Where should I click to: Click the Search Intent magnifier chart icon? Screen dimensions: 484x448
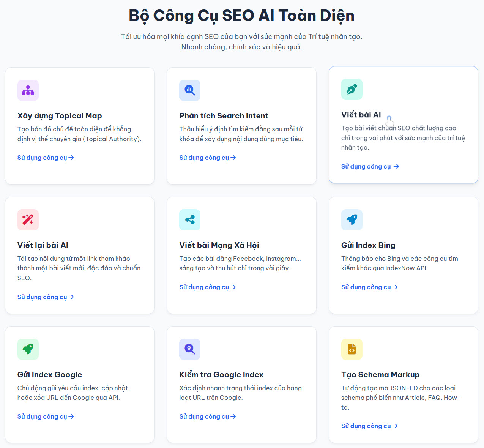click(x=190, y=90)
